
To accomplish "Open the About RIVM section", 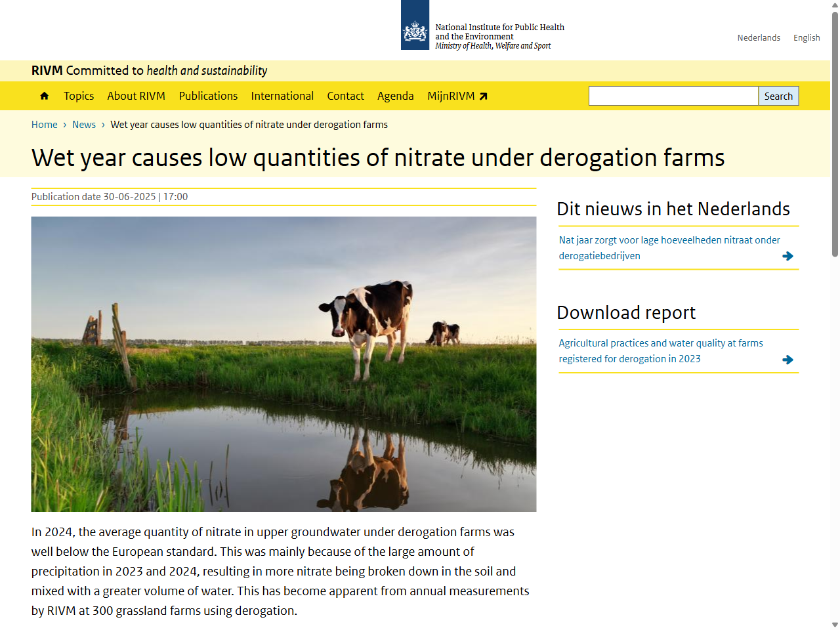I will (x=136, y=96).
